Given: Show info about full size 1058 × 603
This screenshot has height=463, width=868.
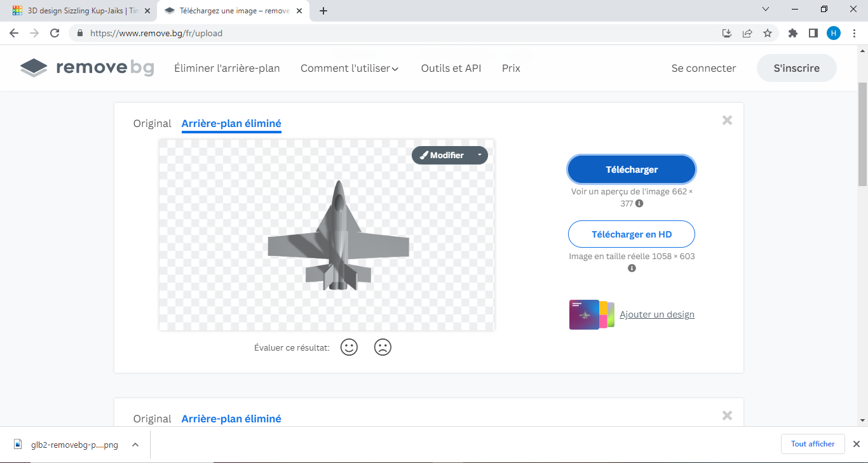Looking at the screenshot, I should tap(632, 269).
